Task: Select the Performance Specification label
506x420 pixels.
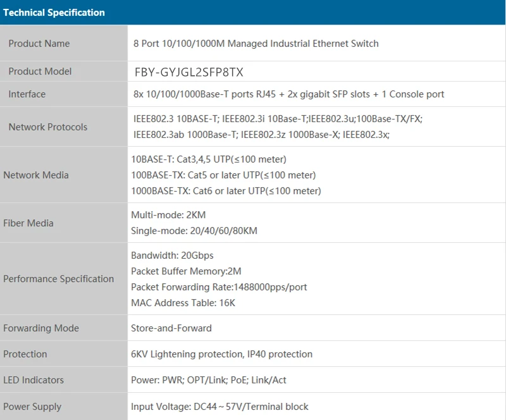Action: [x=58, y=279]
